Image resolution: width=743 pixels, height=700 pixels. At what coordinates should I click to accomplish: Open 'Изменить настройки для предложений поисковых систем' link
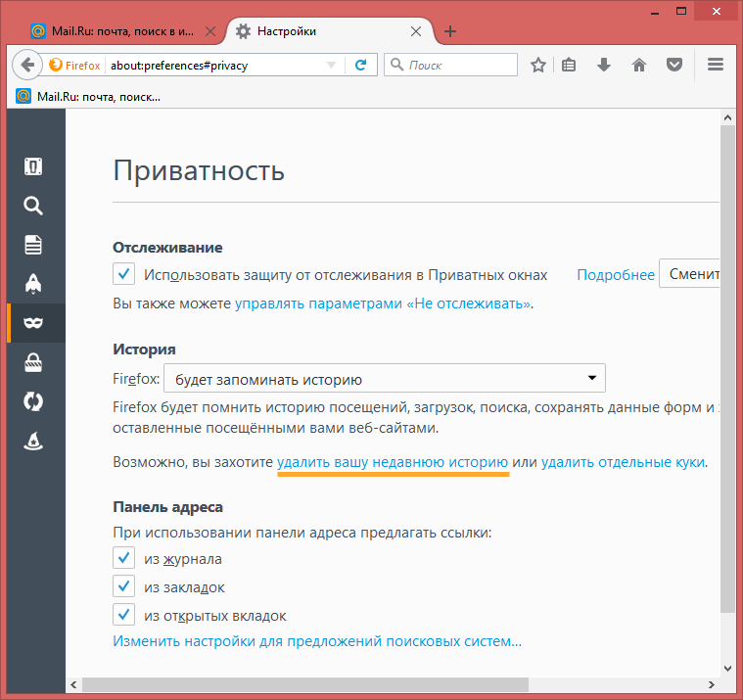click(317, 641)
